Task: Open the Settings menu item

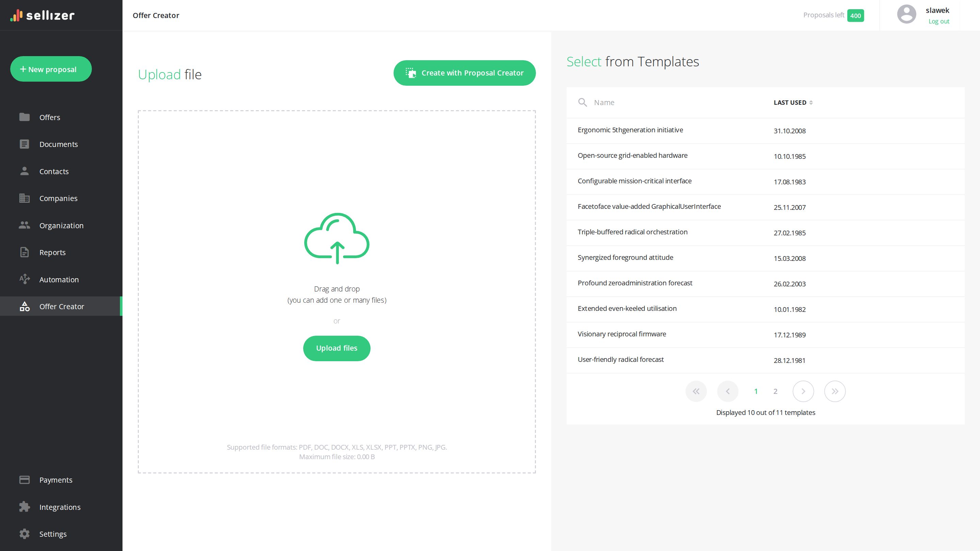Action: pyautogui.click(x=61, y=534)
